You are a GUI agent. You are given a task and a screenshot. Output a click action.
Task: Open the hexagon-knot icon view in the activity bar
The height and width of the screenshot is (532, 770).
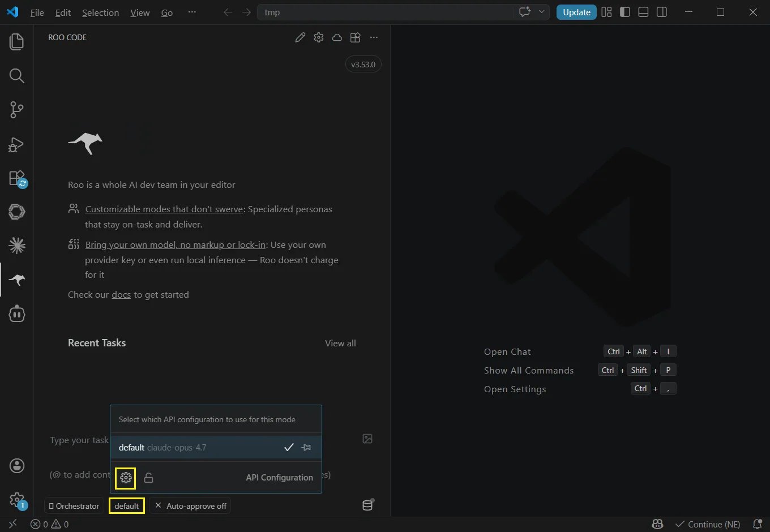tap(16, 212)
